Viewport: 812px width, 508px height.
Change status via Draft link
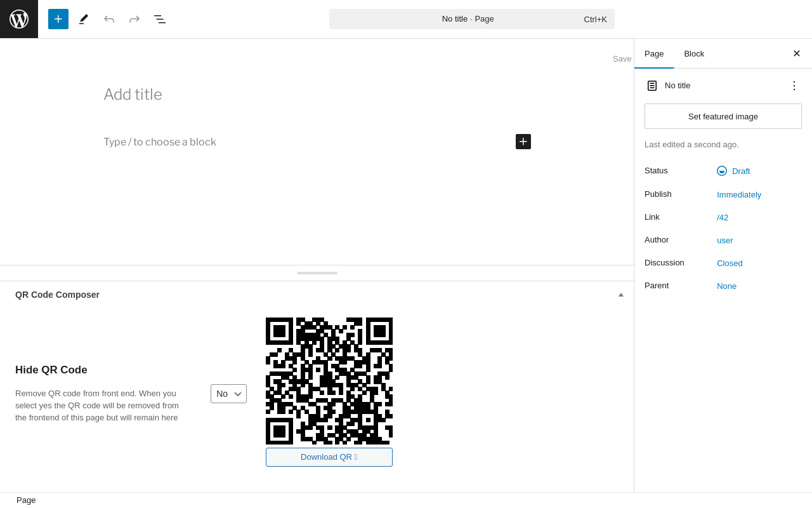tap(741, 171)
